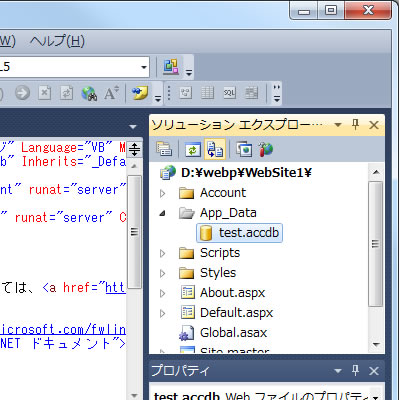Open the Help (ヘルプ) menu
400x400 pixels.
coord(57,41)
